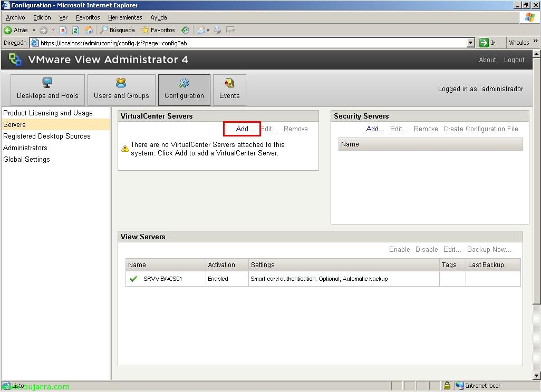The image size is (541, 392).
Task: Click the Stop loading icon
Action: [x=63, y=31]
